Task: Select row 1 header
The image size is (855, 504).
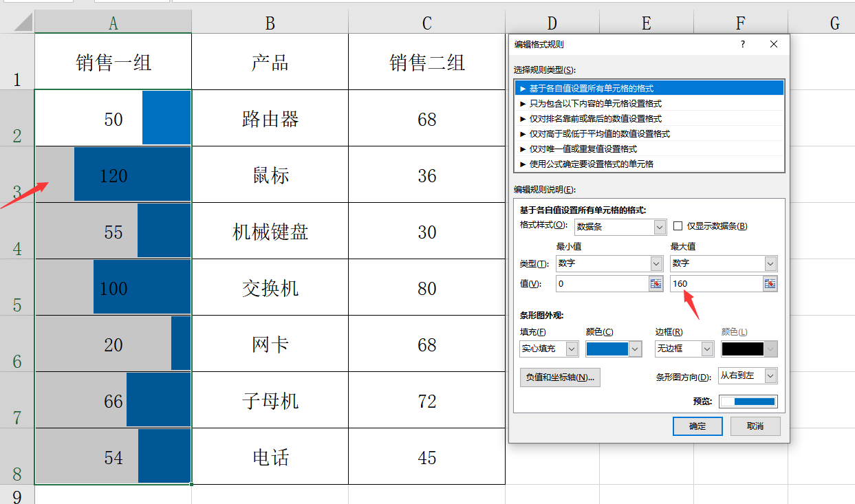Action: pyautogui.click(x=17, y=61)
